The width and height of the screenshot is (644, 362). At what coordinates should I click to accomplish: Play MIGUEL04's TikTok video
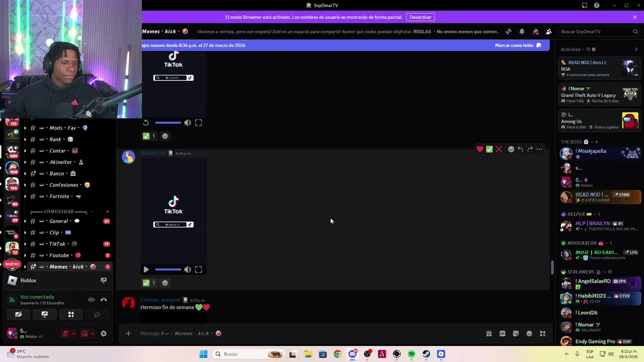(x=146, y=269)
